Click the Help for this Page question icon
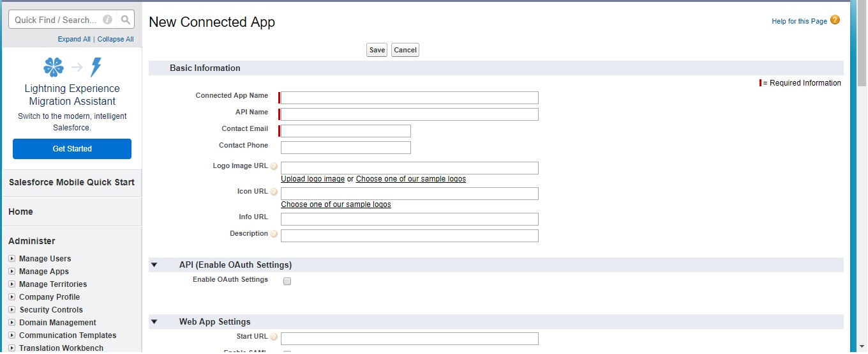 pyautogui.click(x=835, y=20)
